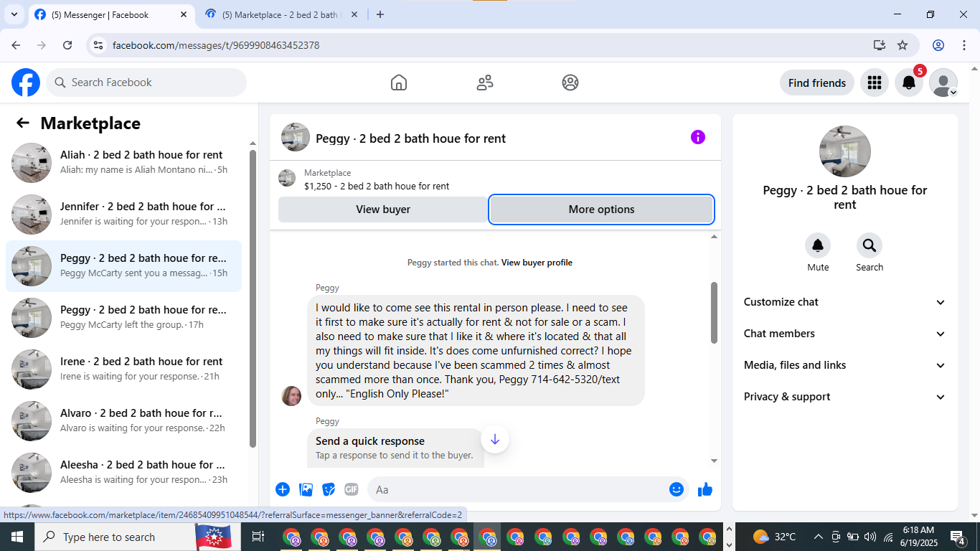Open the account profile menu

[x=943, y=83]
